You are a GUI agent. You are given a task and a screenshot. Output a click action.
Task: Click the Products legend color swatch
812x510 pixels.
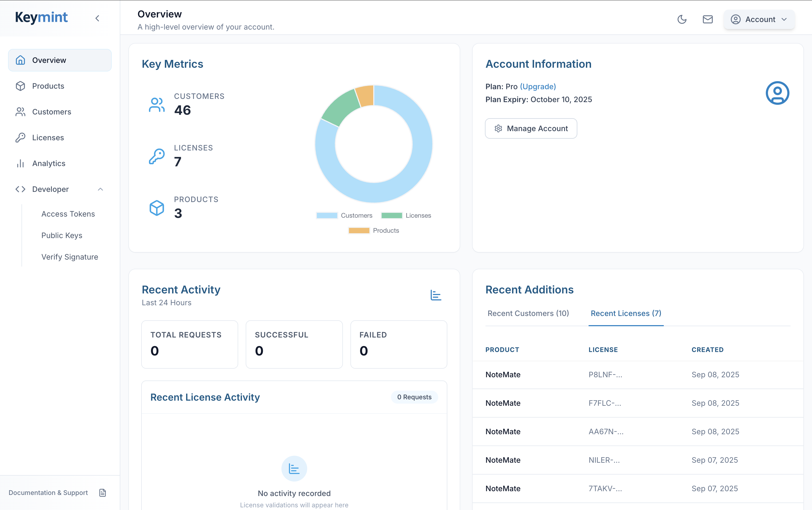click(x=359, y=231)
